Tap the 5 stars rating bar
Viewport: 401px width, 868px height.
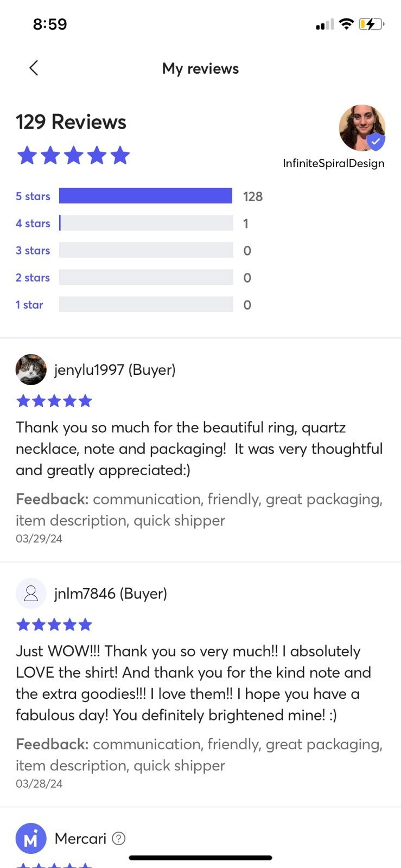click(x=145, y=196)
